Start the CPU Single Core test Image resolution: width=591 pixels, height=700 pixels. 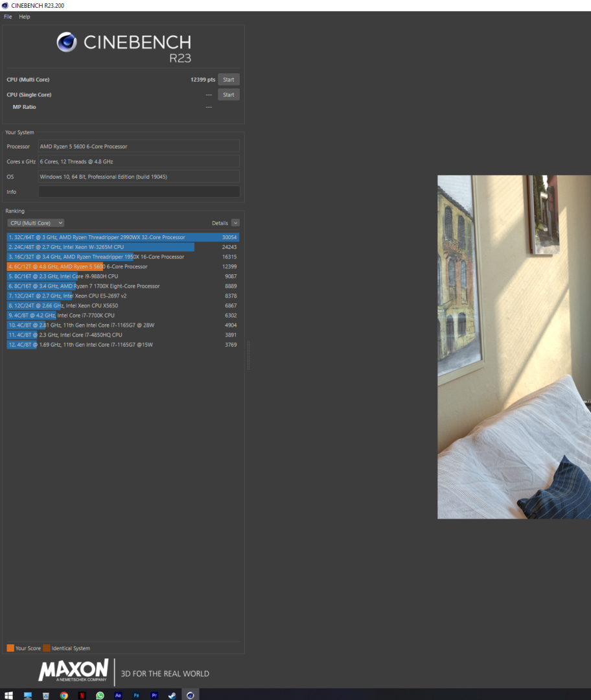coord(229,95)
